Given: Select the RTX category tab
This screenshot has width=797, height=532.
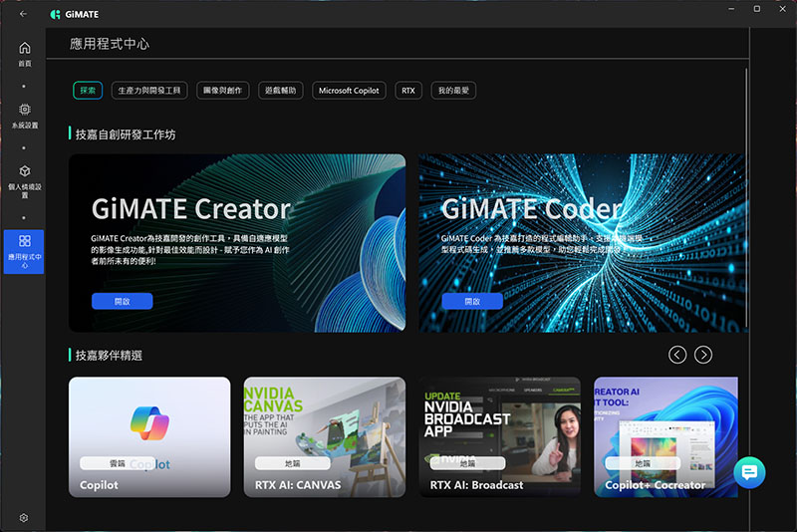Looking at the screenshot, I should tap(408, 91).
